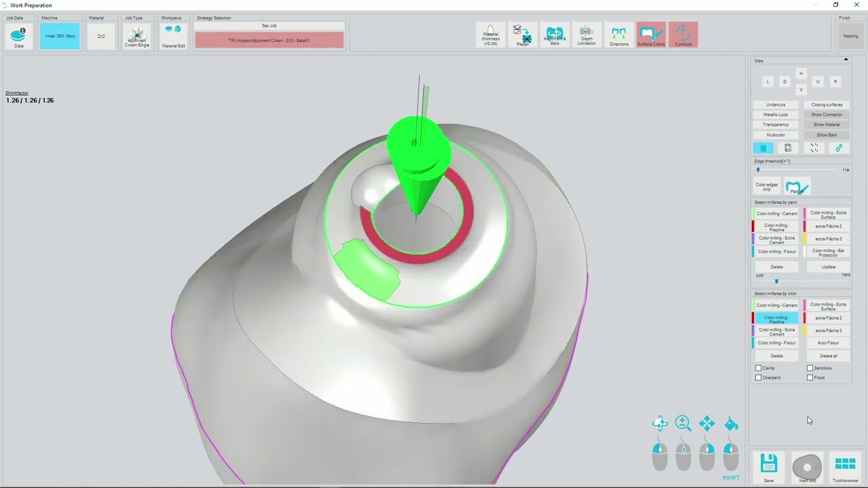This screenshot has width=868, height=488.
Task: Select Color milling - Prepline by click
Action: pos(776,318)
